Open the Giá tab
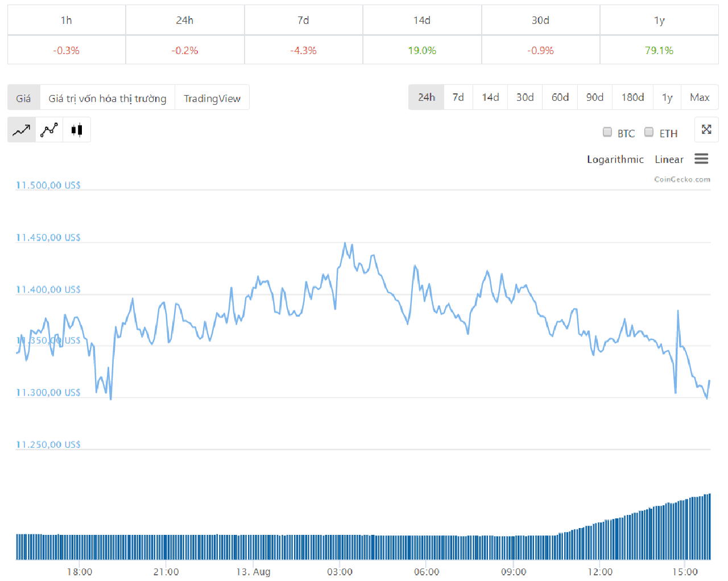The image size is (728, 581). coord(24,98)
